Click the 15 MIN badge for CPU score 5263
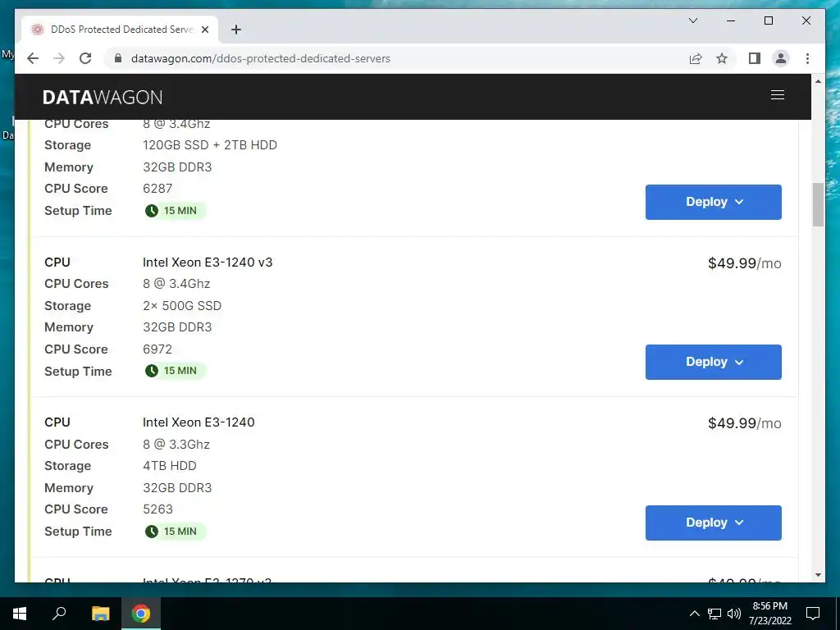This screenshot has width=840, height=630. click(175, 532)
